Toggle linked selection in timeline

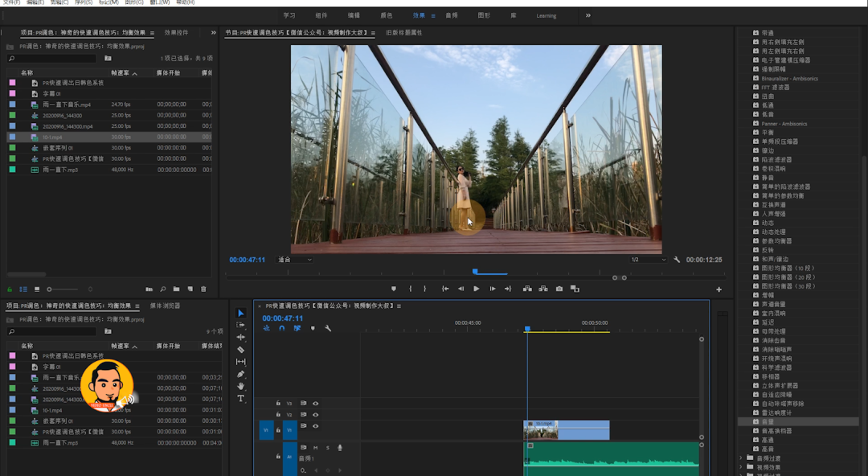[297, 329]
